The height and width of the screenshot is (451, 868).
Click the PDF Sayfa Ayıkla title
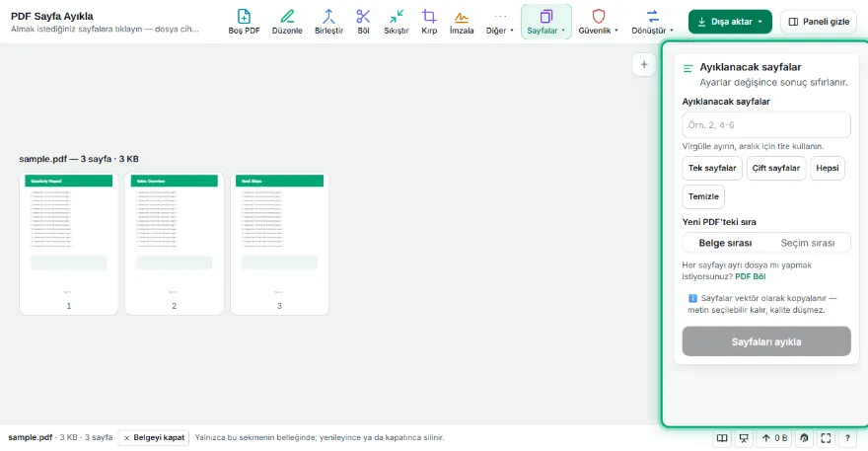tap(52, 16)
